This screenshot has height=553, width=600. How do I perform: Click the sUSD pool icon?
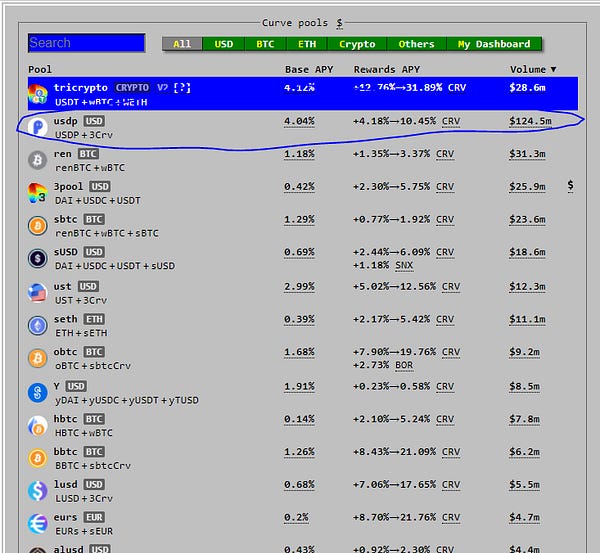point(38,258)
